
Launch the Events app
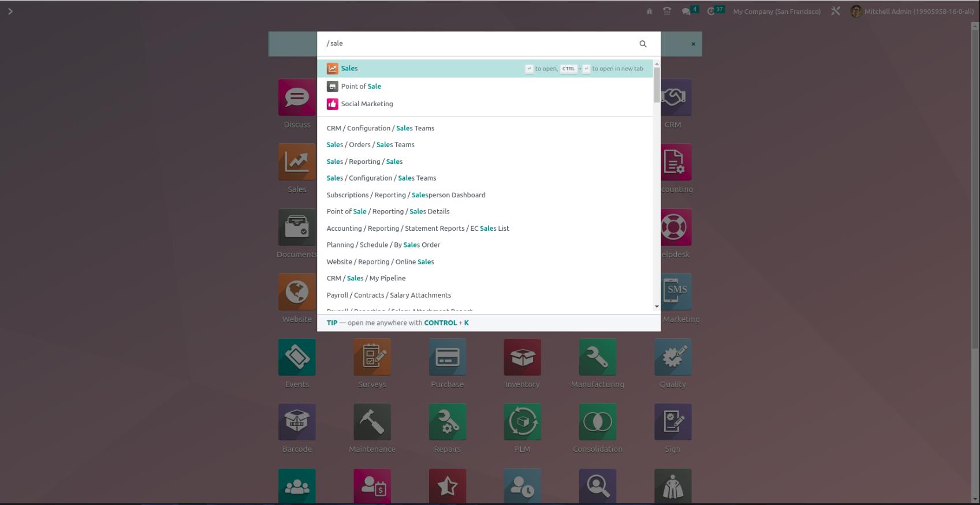(297, 357)
